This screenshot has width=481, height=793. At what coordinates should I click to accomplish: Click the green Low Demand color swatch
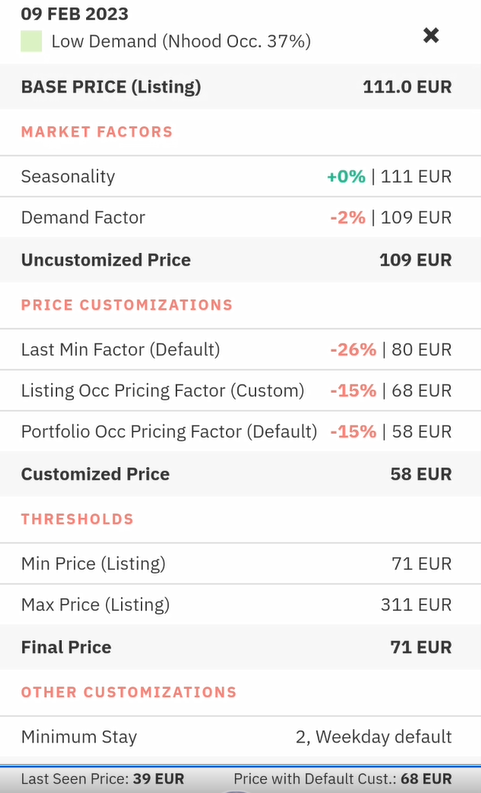[x=31, y=41]
